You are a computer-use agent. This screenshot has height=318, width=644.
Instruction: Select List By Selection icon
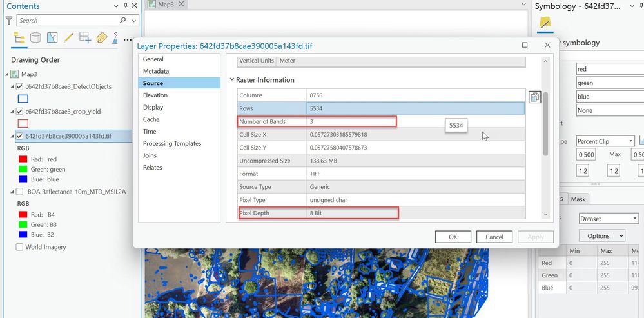pos(52,38)
